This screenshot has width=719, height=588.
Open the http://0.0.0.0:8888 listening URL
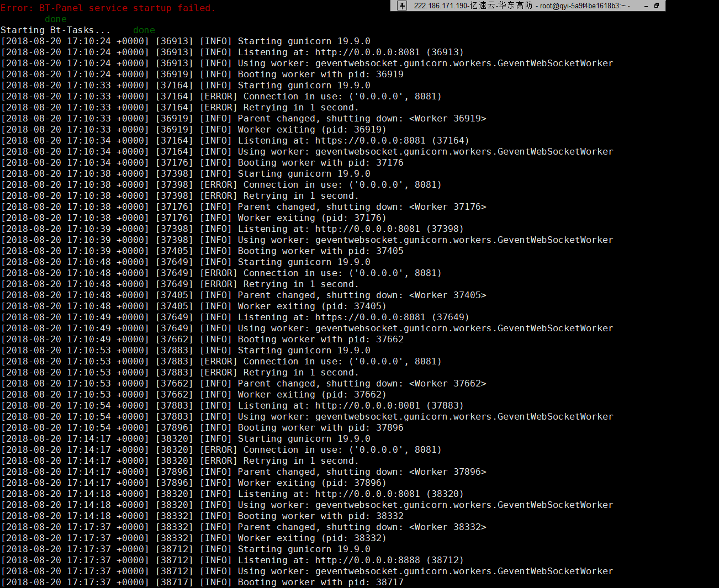tap(368, 560)
